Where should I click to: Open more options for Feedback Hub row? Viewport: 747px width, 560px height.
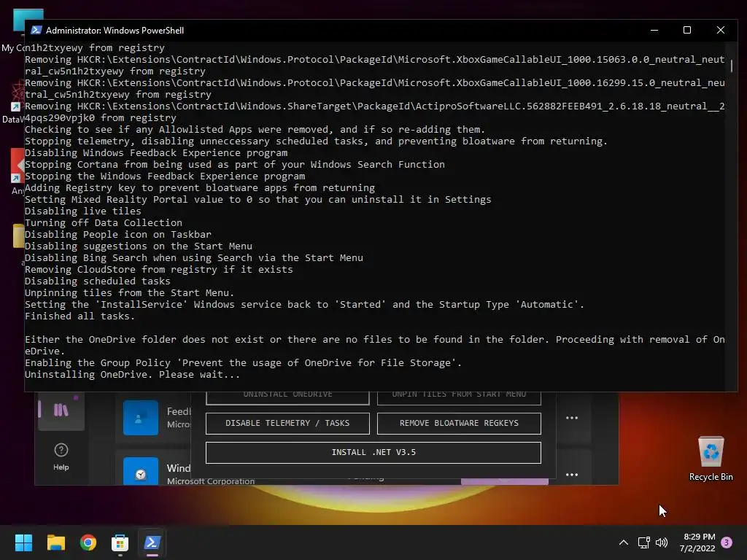[572, 418]
